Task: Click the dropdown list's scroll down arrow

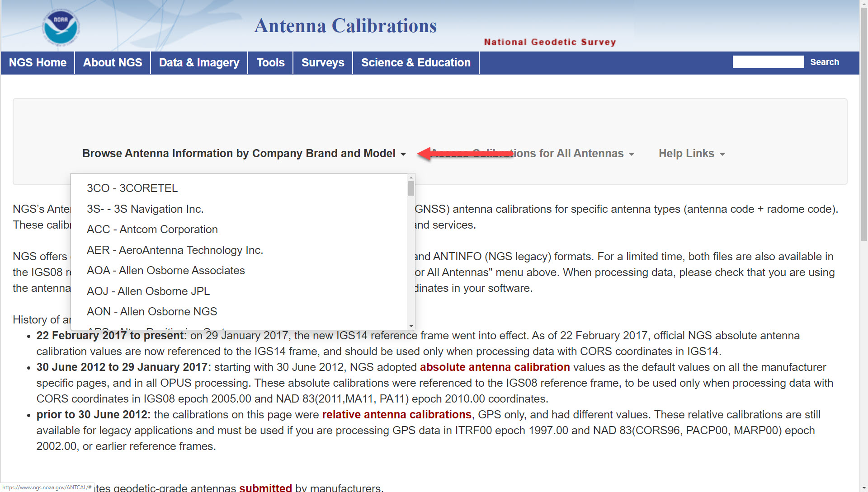Action: (411, 326)
